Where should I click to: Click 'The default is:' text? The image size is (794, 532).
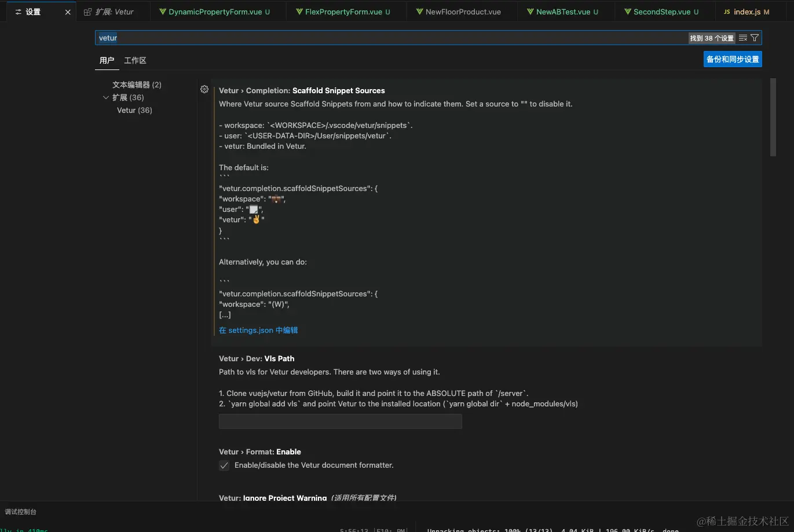(x=244, y=167)
